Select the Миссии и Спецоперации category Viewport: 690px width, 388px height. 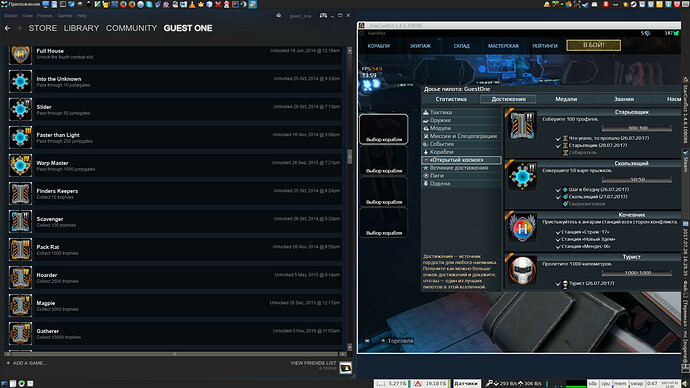tap(461, 136)
